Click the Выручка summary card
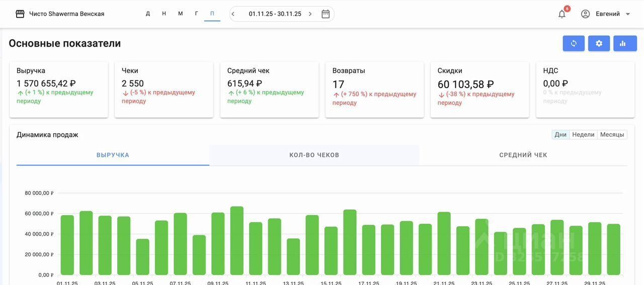 59,89
